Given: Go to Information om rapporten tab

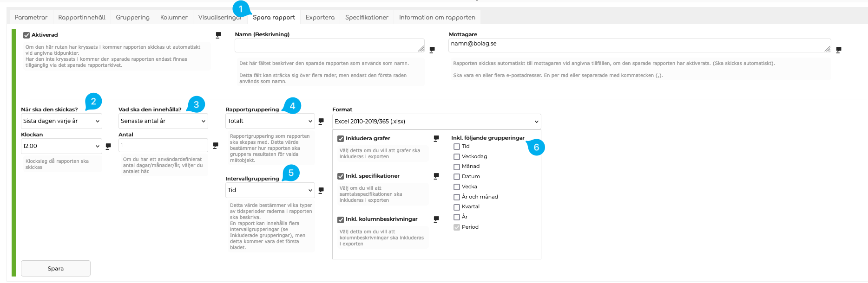Looking at the screenshot, I should pos(437,18).
